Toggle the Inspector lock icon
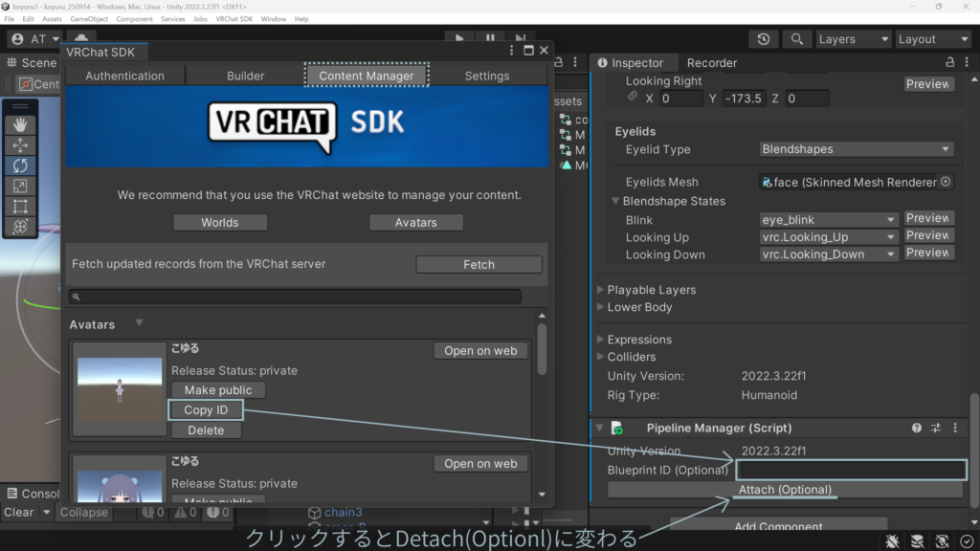This screenshot has width=980, height=551. pyautogui.click(x=950, y=62)
